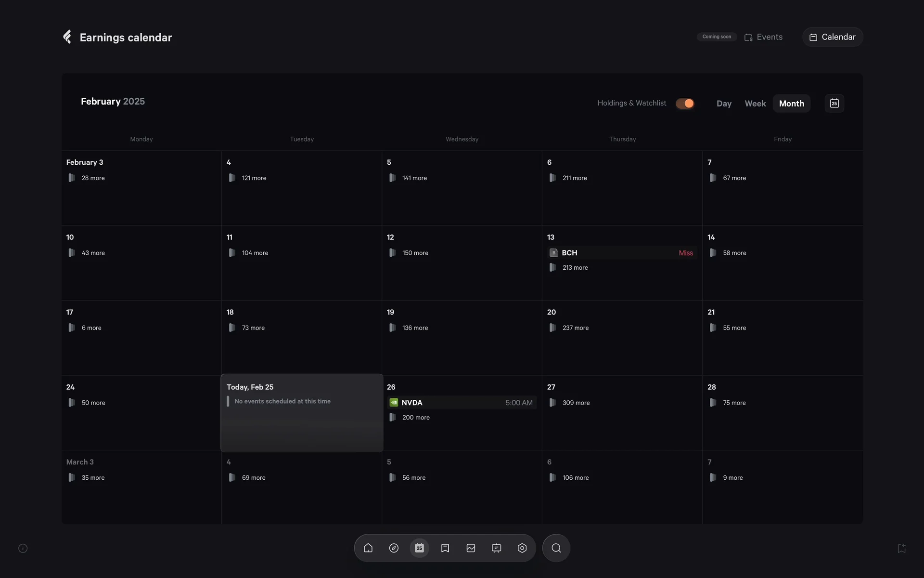Viewport: 924px width, 578px height.
Task: Open the hexagon settings icon
Action: (522, 548)
